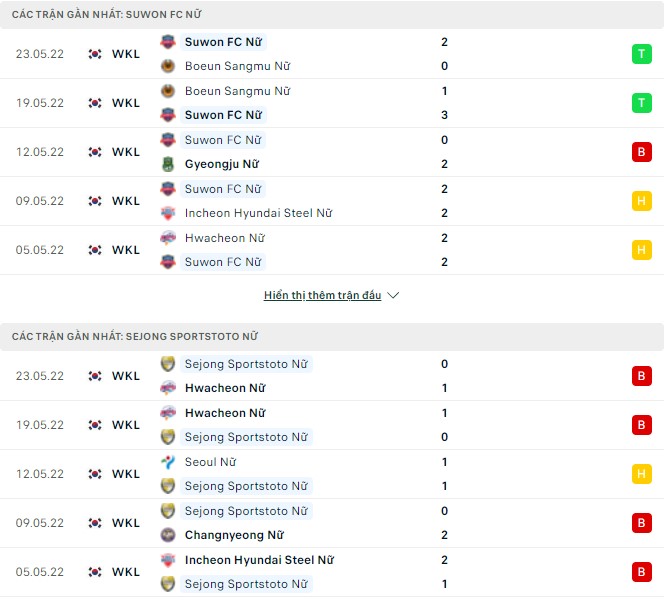670x600 pixels.
Task: Click Suwon FC crest in 23.05.22 match
Action: [168, 42]
